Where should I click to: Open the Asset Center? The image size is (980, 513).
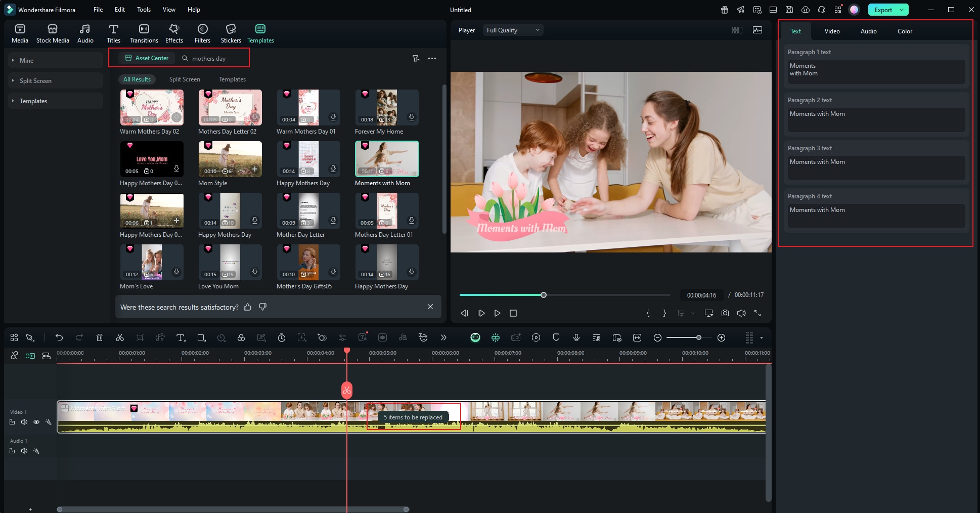(147, 58)
